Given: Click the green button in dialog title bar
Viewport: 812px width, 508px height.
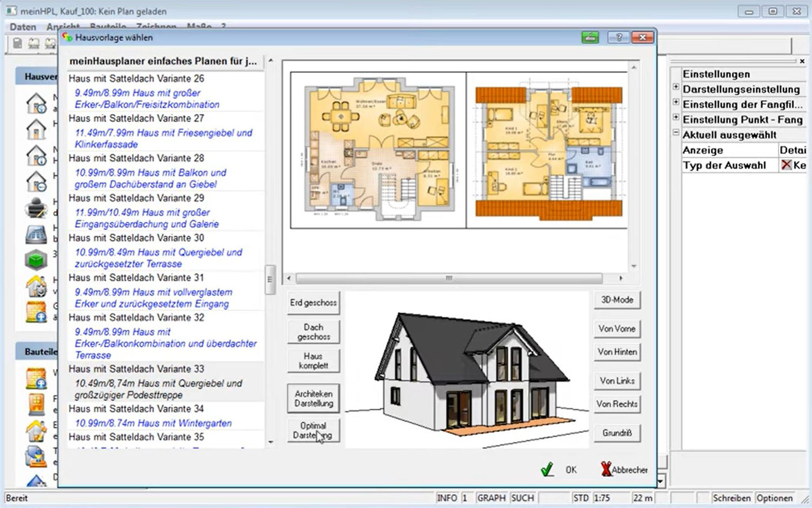Looking at the screenshot, I should tap(590, 38).
